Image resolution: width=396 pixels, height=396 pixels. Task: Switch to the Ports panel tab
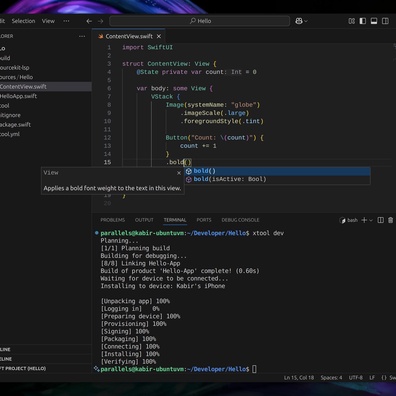coord(204,220)
